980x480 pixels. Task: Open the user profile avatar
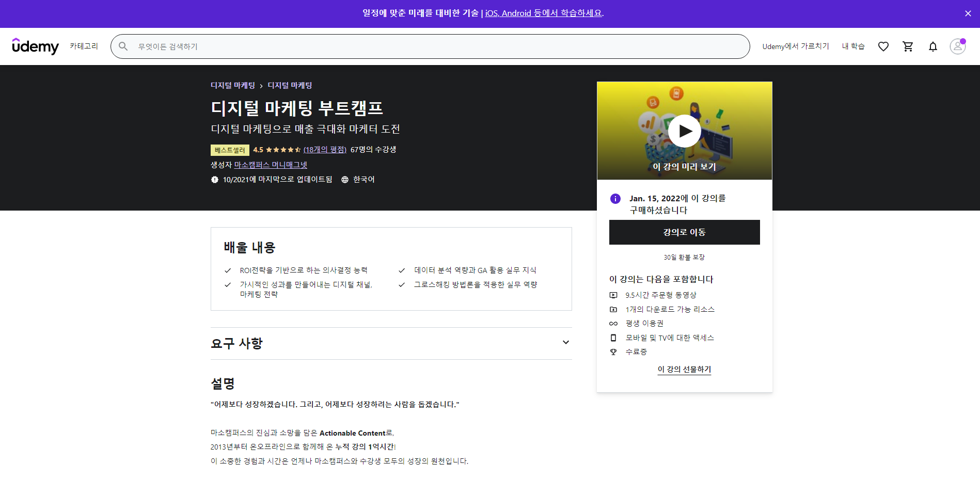958,46
